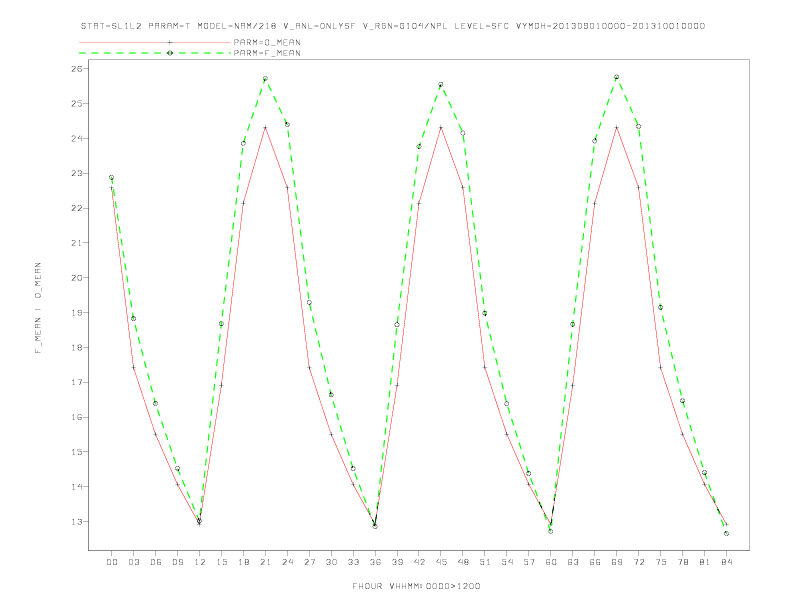Click x-axis tick label 30
The width and height of the screenshot is (792, 612).
click(331, 562)
